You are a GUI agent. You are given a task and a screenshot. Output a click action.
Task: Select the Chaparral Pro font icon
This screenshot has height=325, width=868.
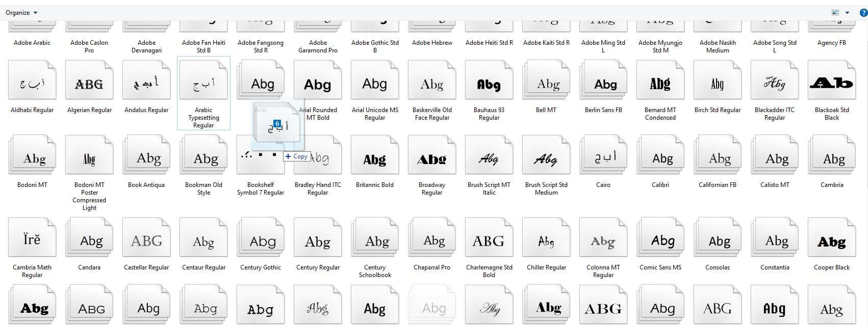(432, 237)
